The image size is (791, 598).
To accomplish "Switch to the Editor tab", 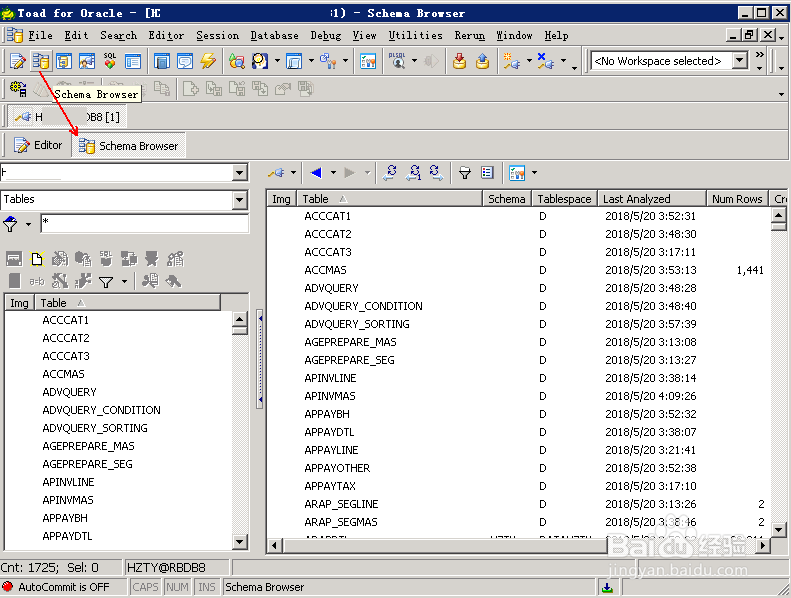I will 38,145.
